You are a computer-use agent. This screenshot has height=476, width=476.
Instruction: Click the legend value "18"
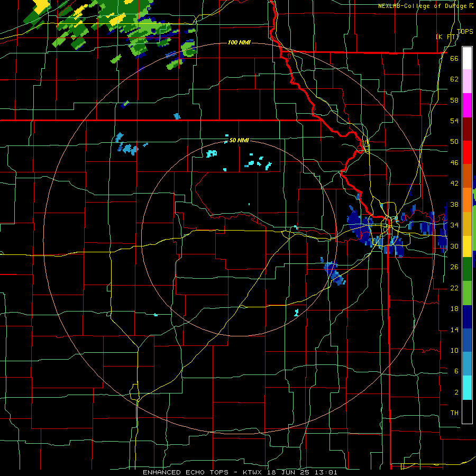click(454, 309)
